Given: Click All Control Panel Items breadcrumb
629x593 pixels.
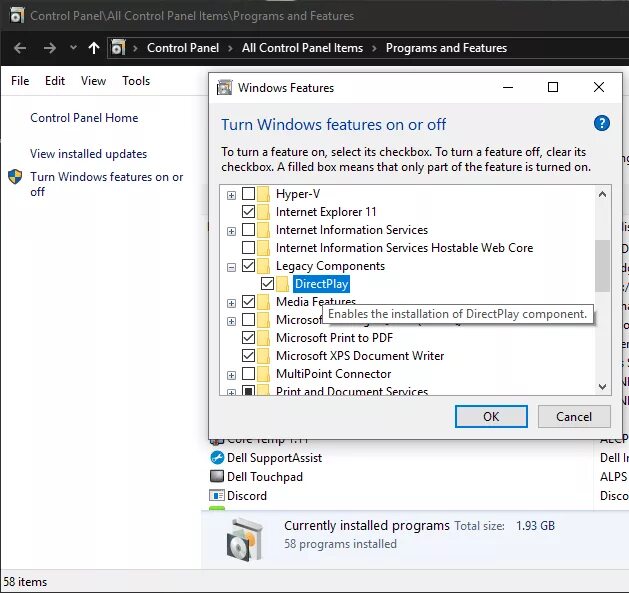Looking at the screenshot, I should pos(302,48).
